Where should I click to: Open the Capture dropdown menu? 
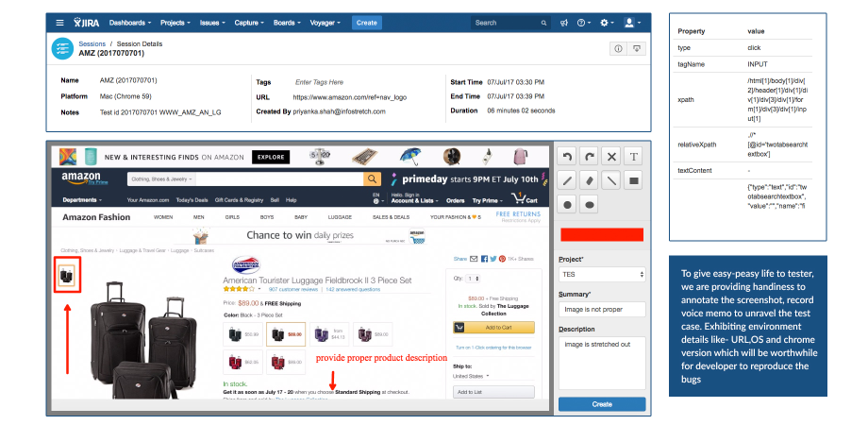tap(250, 23)
